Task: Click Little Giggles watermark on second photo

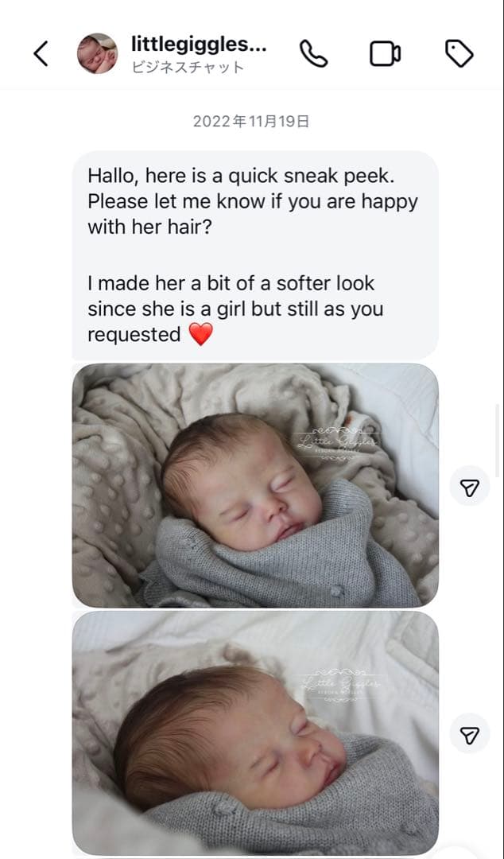Action: pos(341,686)
